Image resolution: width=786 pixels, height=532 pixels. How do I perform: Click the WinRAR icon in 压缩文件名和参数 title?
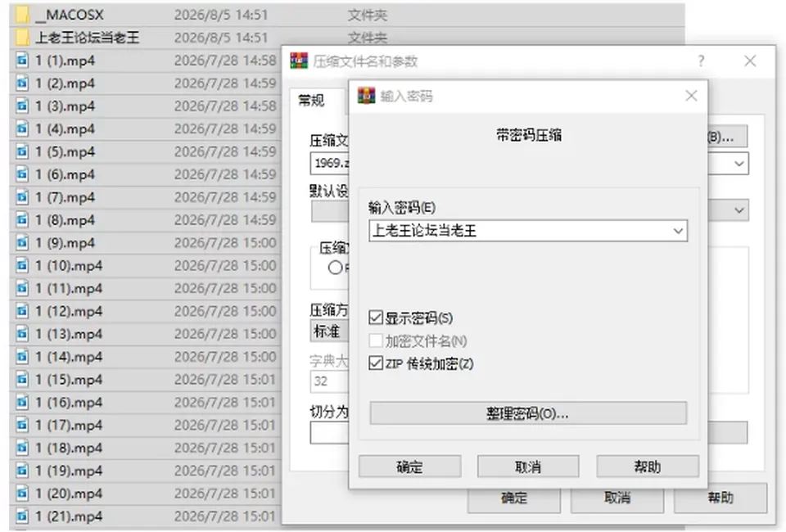pyautogui.click(x=299, y=61)
